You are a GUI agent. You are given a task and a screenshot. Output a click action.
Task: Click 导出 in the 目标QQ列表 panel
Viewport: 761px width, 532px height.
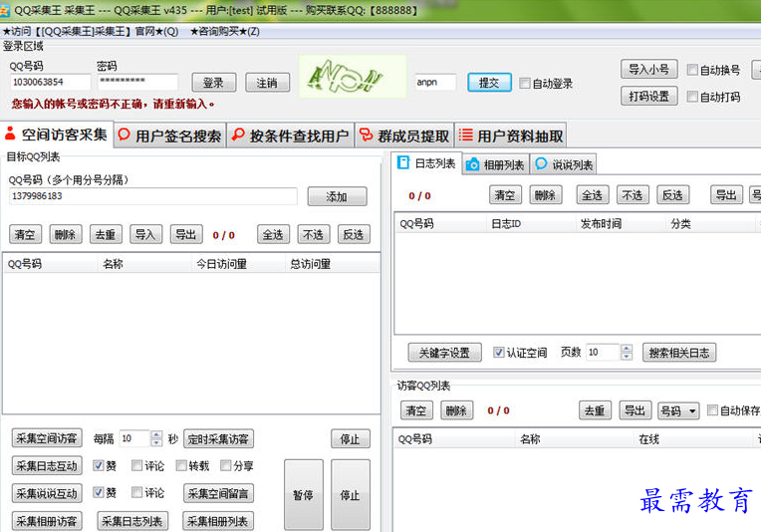(186, 234)
